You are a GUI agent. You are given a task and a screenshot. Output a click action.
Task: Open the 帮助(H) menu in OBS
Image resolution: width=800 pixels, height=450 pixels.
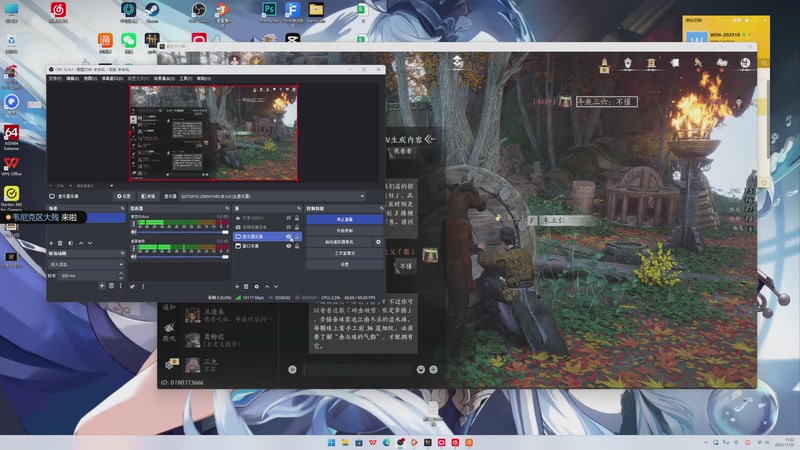(204, 79)
